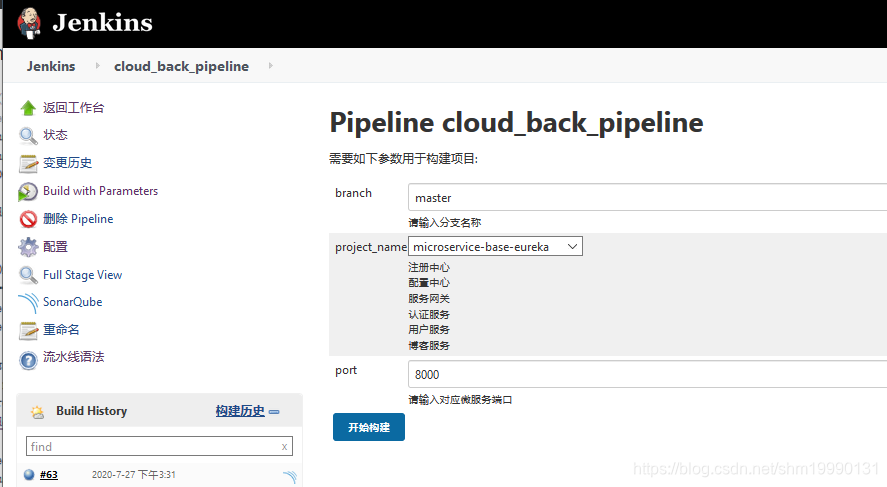Expand the arrow after the cloud_back_pipeline breadcrumb
This screenshot has height=487, width=887.
click(x=270, y=66)
